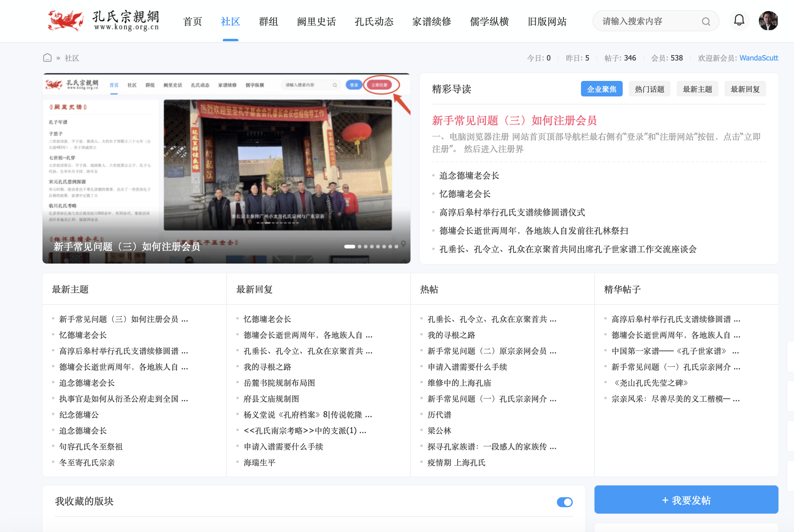The height and width of the screenshot is (532, 794).
Task: Open 纪念德墉公 in 最新主题
Action: pos(79,415)
